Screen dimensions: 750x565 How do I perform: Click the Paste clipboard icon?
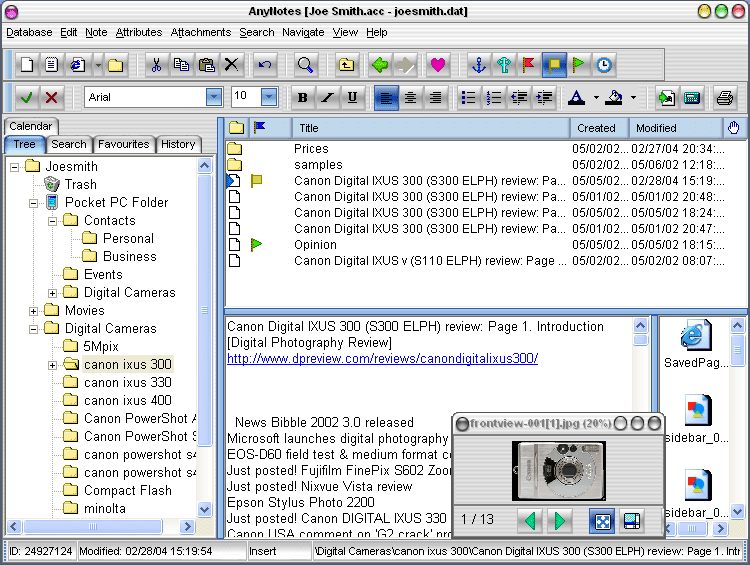click(x=207, y=65)
